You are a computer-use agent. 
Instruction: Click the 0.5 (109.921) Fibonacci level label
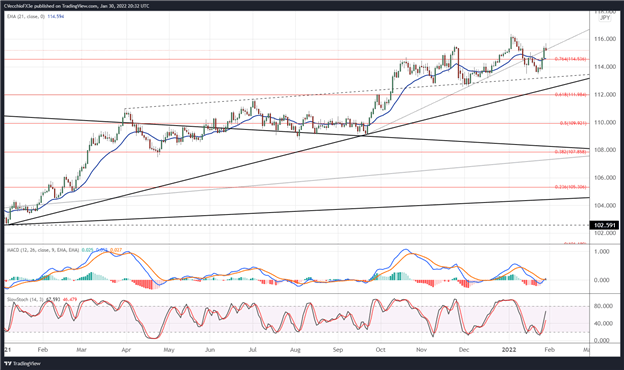tap(573, 123)
